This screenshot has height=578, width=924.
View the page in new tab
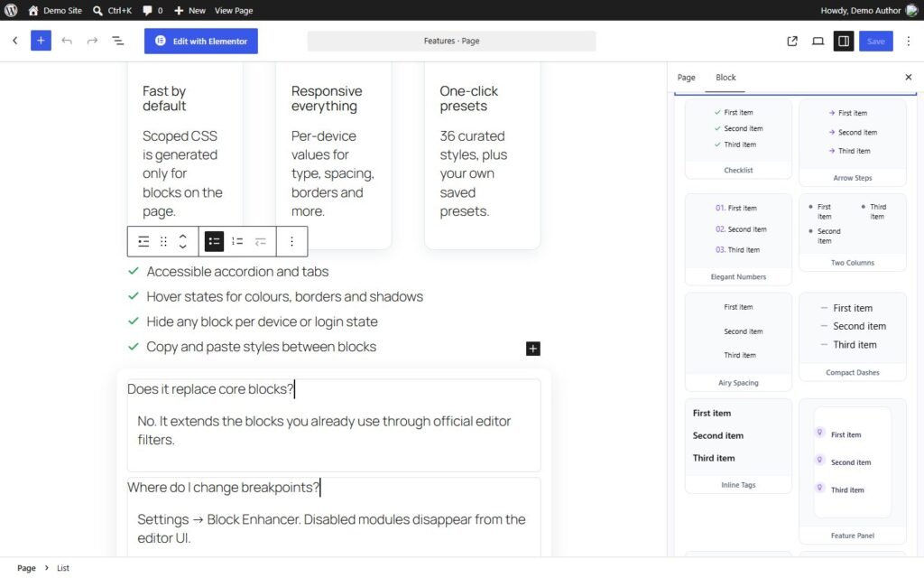tap(792, 41)
